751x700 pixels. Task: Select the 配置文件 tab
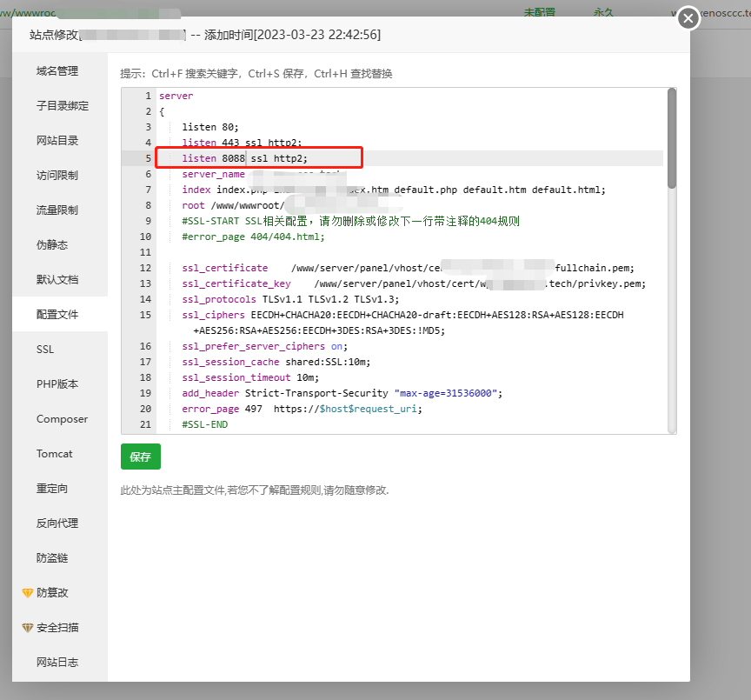coord(57,314)
